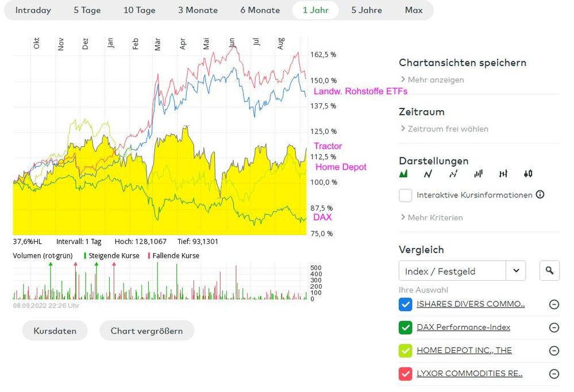Screen dimensions: 574x392
Task: Uncheck the DAX Performance-Index comparison
Action: click(x=405, y=328)
